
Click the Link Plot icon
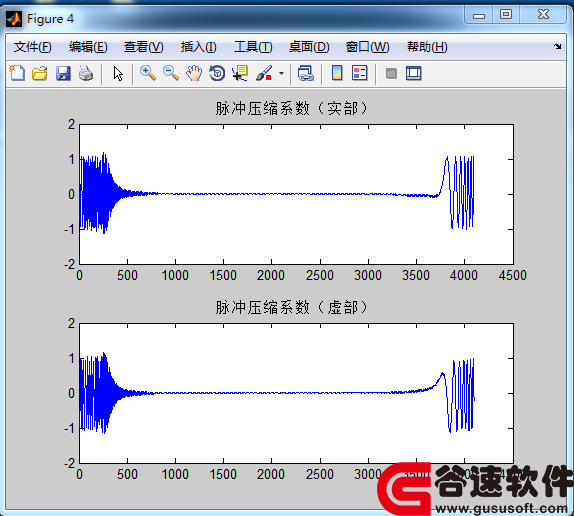306,73
